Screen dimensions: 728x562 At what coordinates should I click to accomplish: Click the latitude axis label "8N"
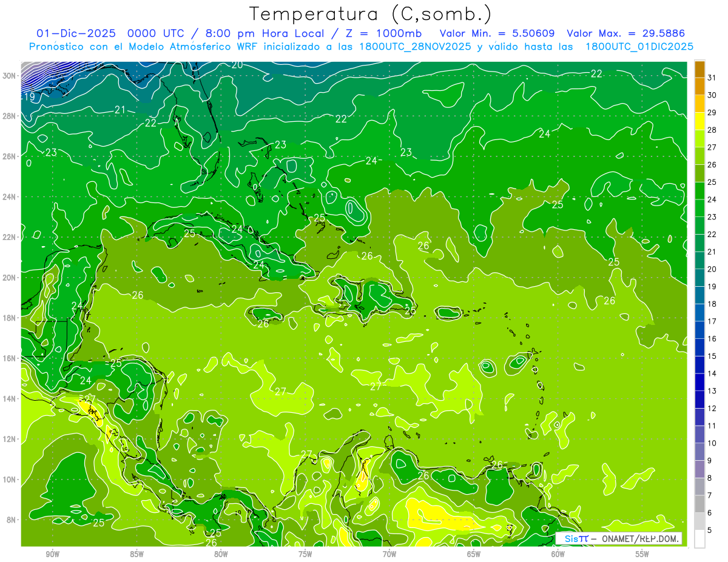pos(12,520)
